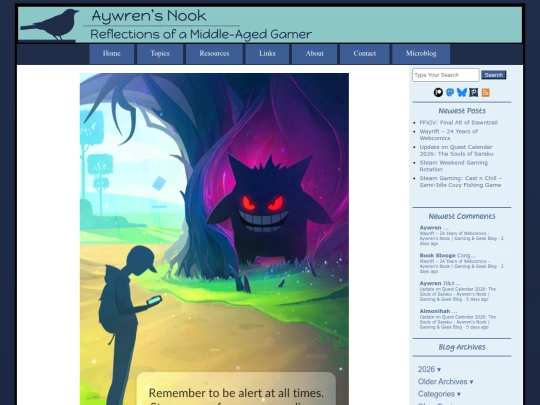Open the Topics menu
Image resolution: width=540 pixels, height=405 pixels.
(160, 54)
